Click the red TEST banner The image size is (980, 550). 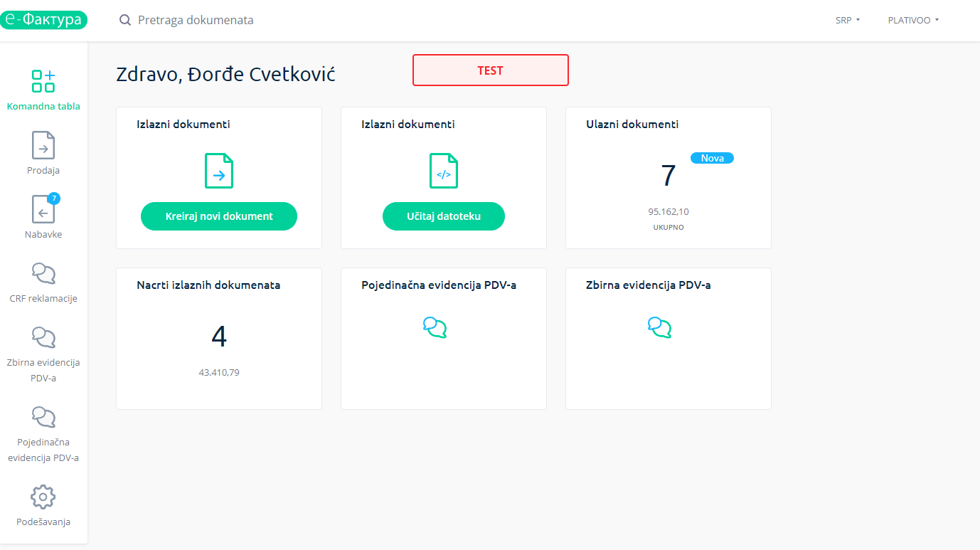click(x=491, y=70)
